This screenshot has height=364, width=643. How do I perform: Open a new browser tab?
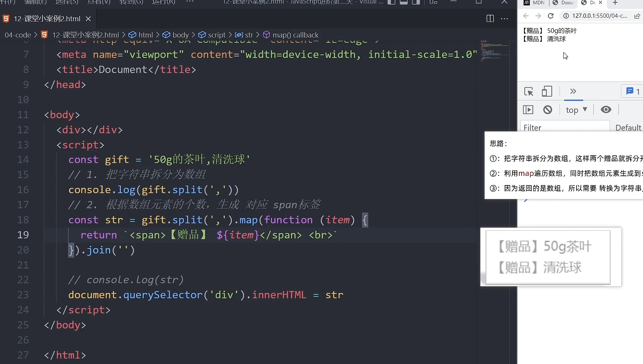point(615,3)
